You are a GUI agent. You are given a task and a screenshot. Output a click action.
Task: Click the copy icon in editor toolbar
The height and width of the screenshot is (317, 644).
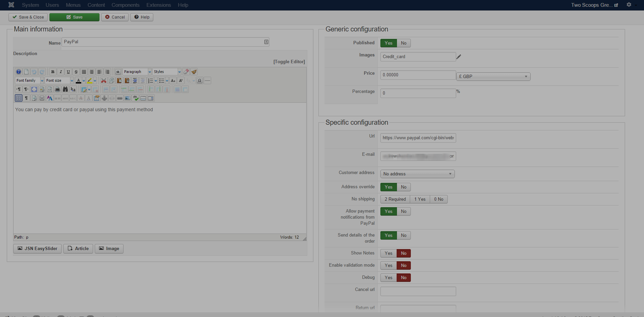pyautogui.click(x=111, y=80)
